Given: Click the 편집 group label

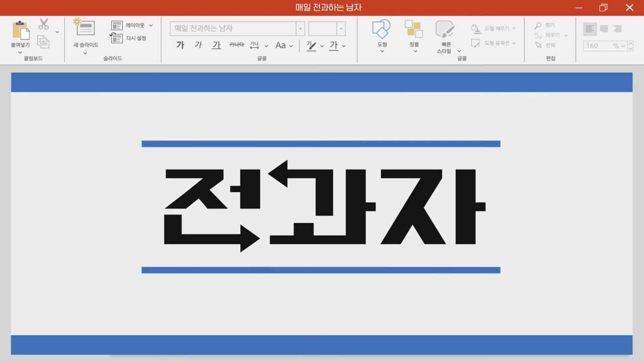Looking at the screenshot, I should (551, 58).
